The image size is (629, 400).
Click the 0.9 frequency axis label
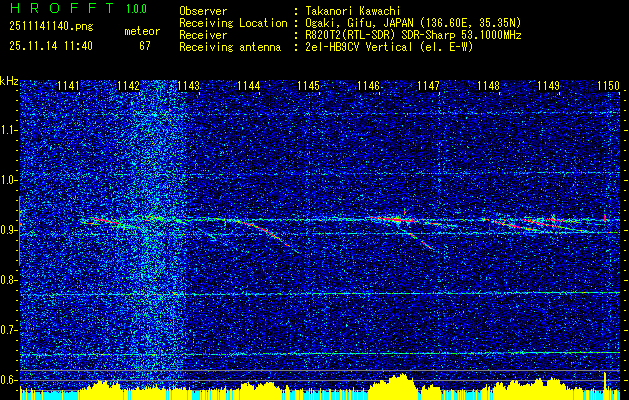point(9,230)
